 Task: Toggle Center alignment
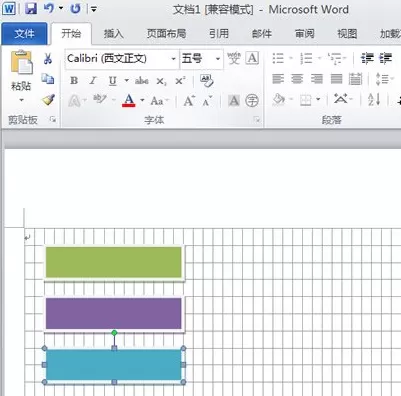click(x=297, y=79)
